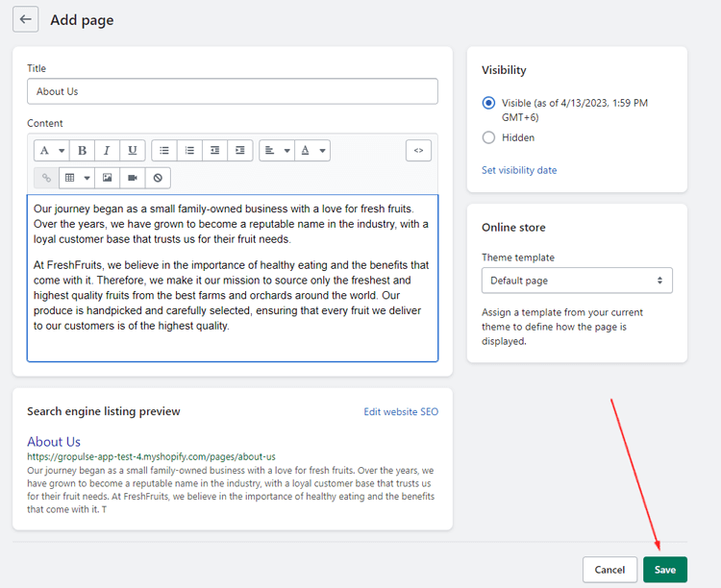Click the Add page heading
The width and height of the screenshot is (721, 588).
[82, 20]
